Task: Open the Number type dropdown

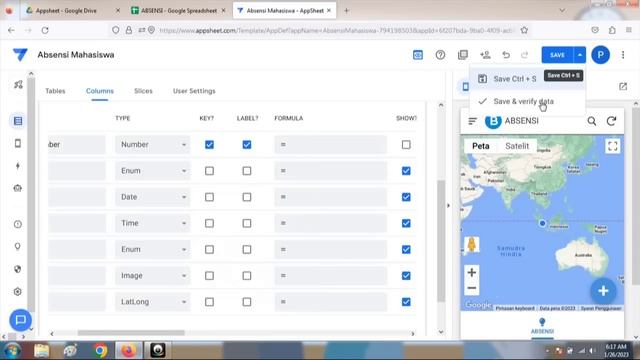Action: (153, 144)
